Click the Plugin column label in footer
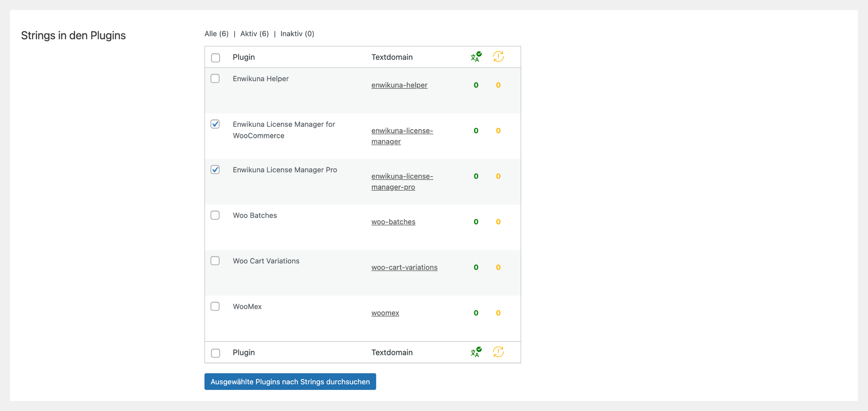The width and height of the screenshot is (868, 411). tap(244, 352)
